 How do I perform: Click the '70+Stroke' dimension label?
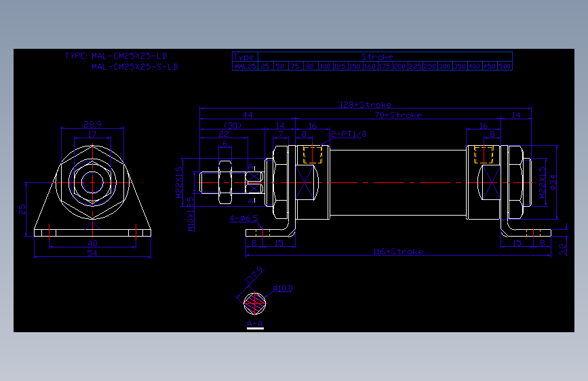(398, 115)
